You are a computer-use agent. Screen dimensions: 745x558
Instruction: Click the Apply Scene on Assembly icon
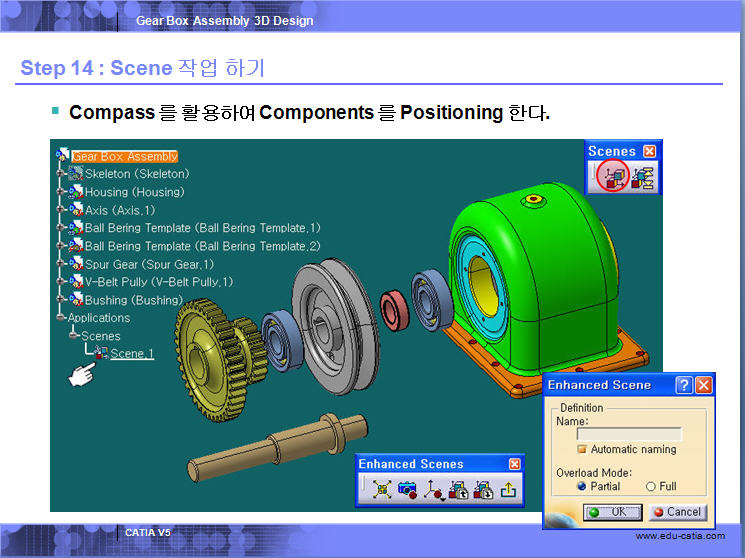pos(458,489)
